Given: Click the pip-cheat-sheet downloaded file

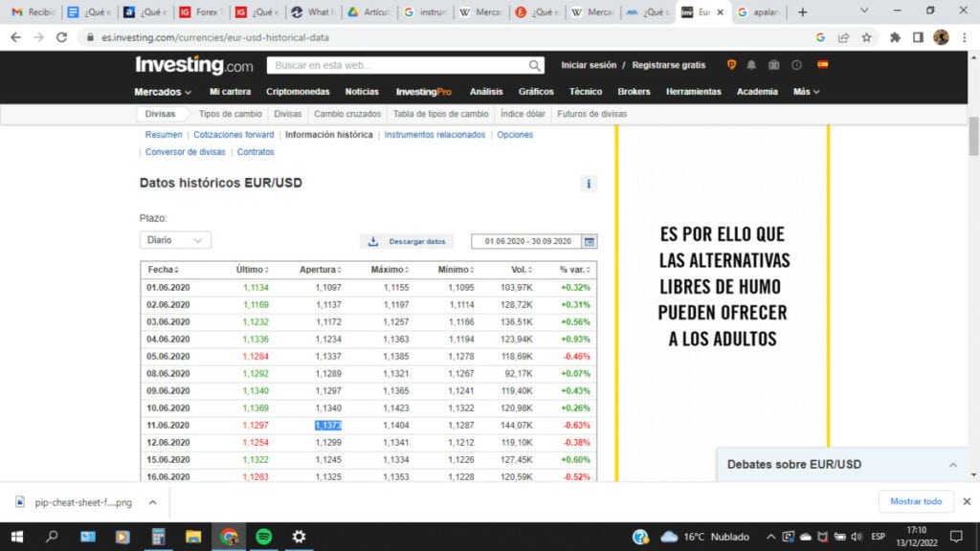Looking at the screenshot, I should click(x=76, y=502).
